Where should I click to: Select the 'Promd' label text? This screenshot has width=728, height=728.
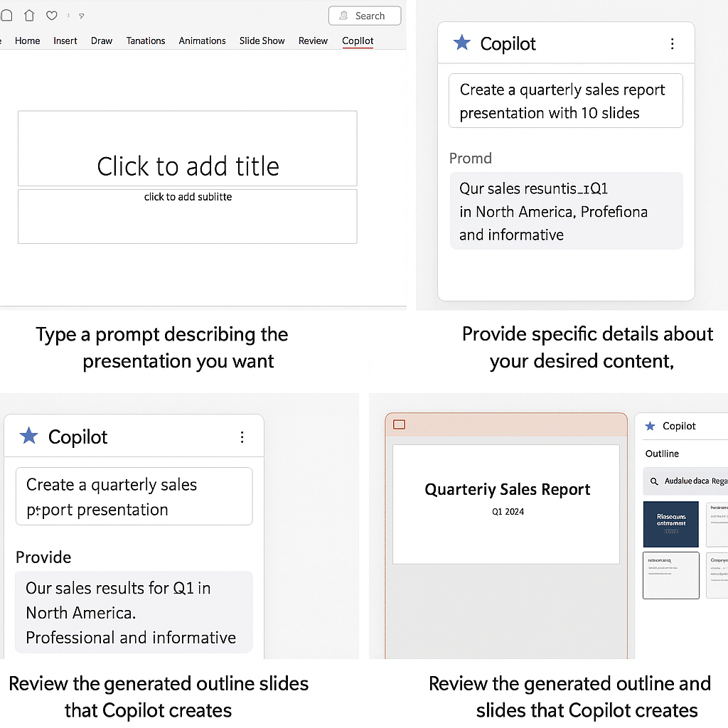click(471, 159)
